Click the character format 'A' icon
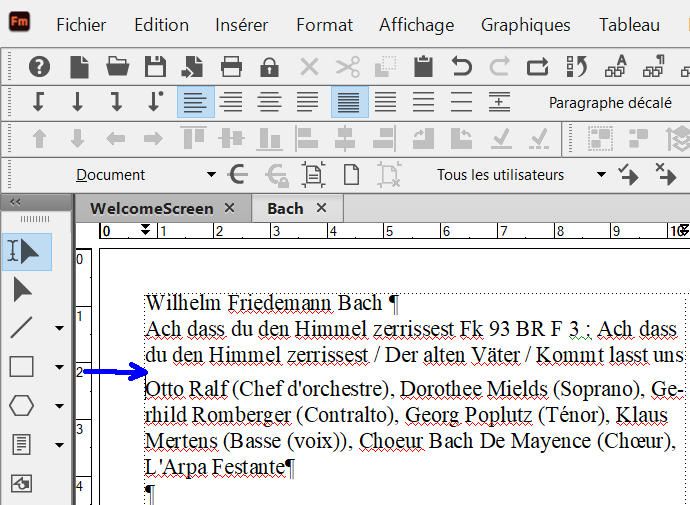690x505 pixels. pos(615,66)
